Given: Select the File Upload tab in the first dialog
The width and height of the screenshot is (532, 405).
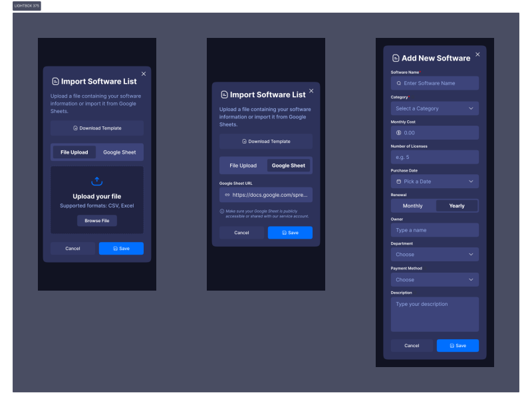Looking at the screenshot, I should coord(74,152).
